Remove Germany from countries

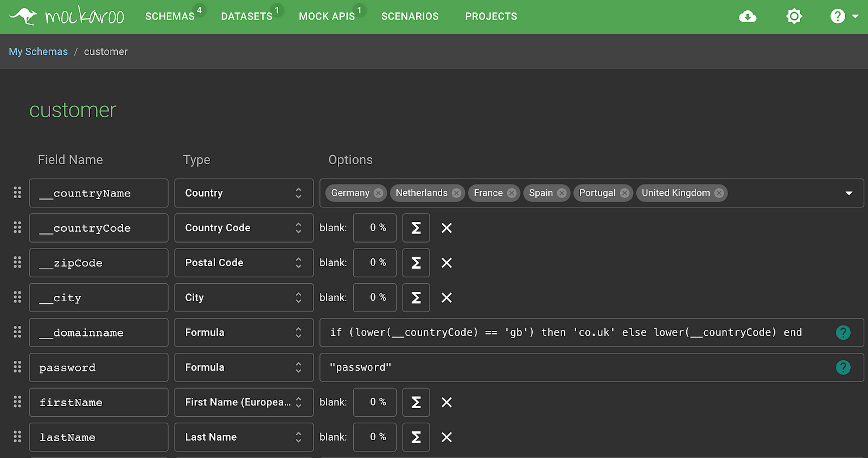click(x=378, y=193)
